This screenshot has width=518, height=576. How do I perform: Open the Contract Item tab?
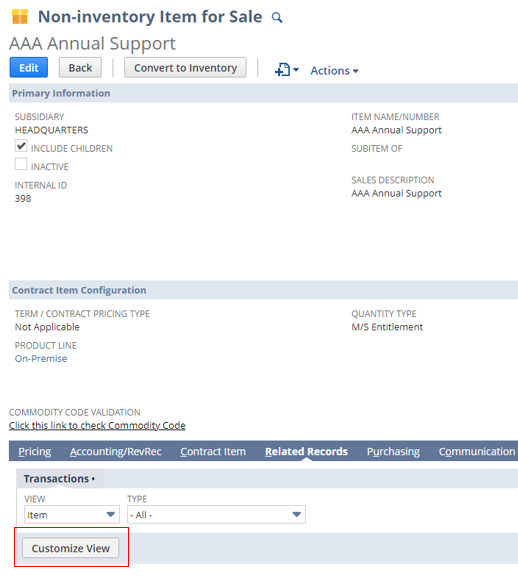pos(213,451)
